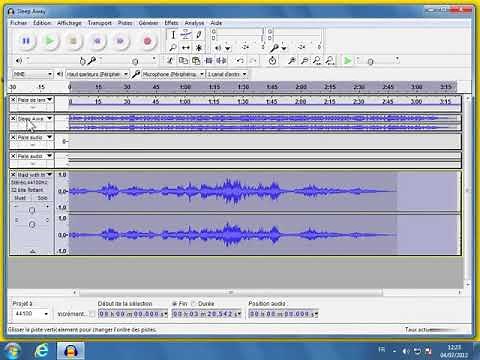Open the MME audio host dropdown

[x=32, y=74]
